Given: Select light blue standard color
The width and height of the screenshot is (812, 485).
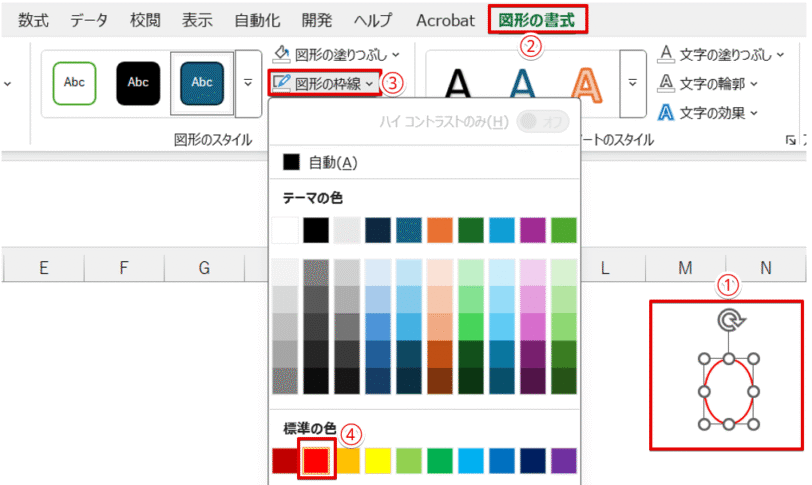Looking at the screenshot, I should [471, 461].
